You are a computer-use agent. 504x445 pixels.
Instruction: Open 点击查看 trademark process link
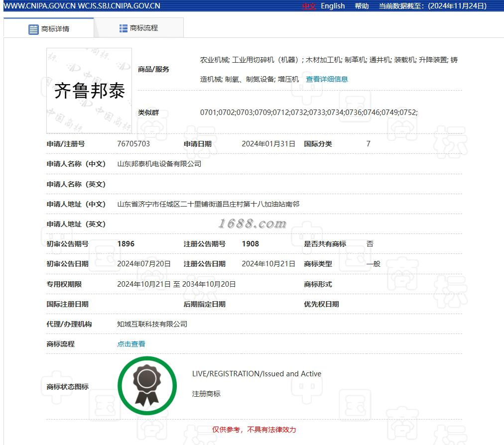pos(131,344)
